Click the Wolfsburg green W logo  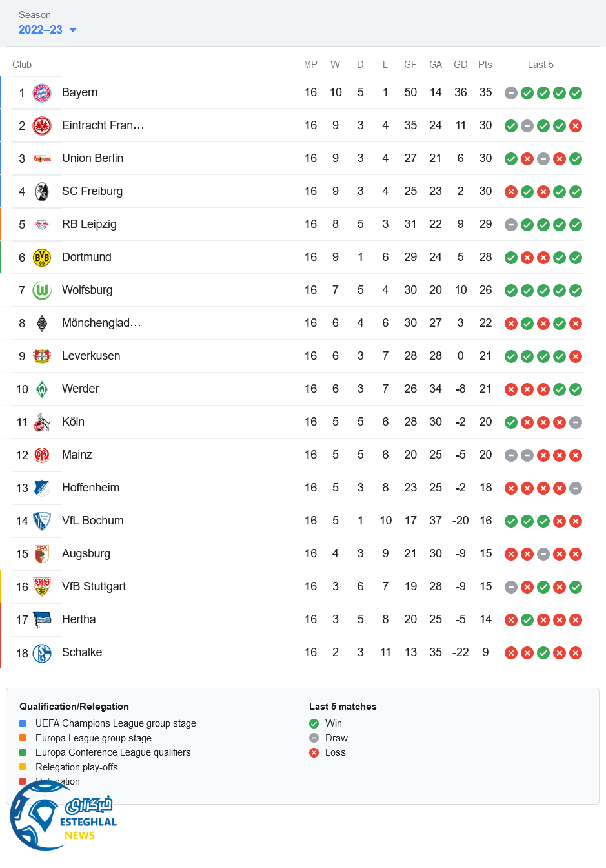pyautogui.click(x=42, y=291)
